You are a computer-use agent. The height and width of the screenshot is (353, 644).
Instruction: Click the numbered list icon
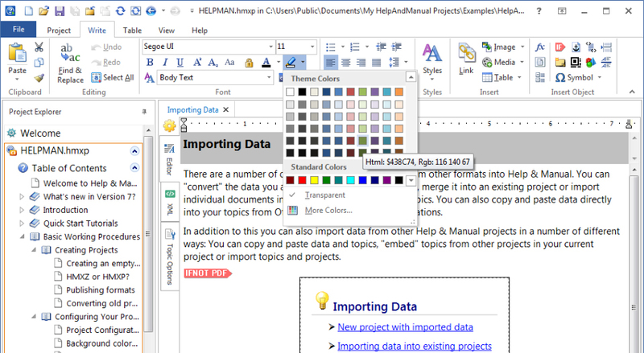tap(355, 47)
